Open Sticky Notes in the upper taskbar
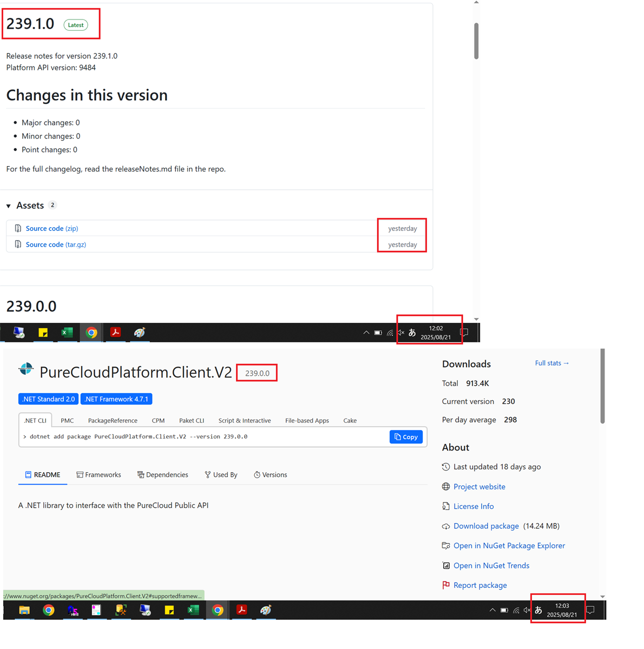 pos(43,333)
